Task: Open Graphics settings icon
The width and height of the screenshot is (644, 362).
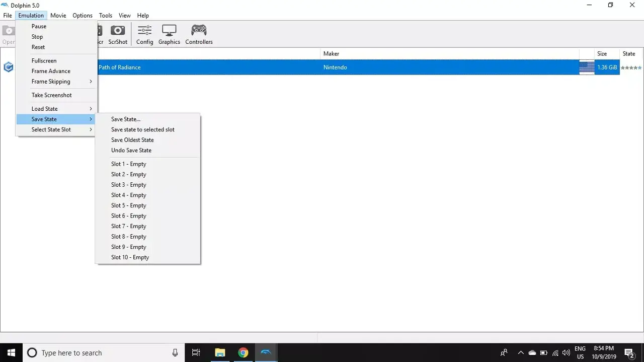Action: pos(169,35)
